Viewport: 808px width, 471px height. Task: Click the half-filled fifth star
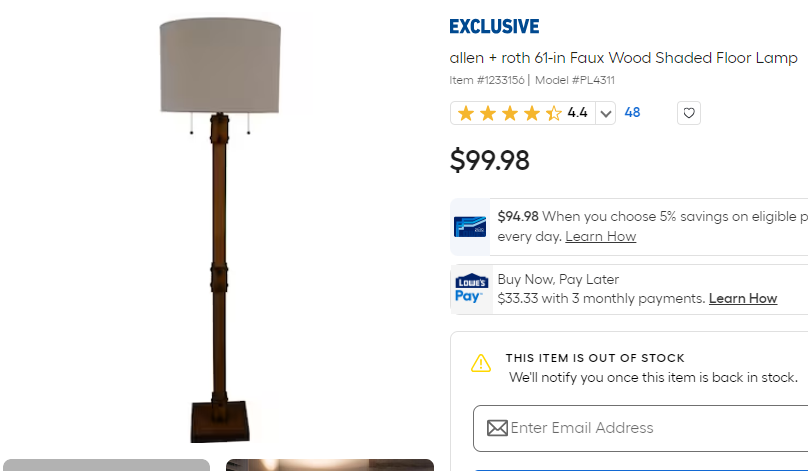553,113
